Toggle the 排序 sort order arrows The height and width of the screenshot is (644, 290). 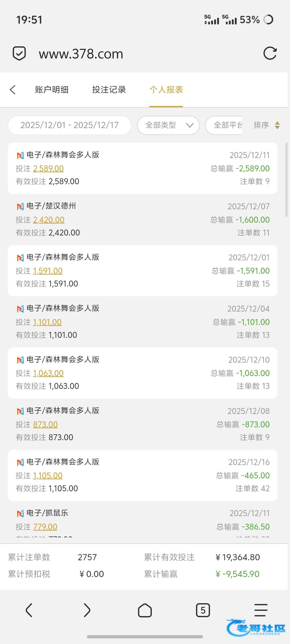tap(277, 125)
